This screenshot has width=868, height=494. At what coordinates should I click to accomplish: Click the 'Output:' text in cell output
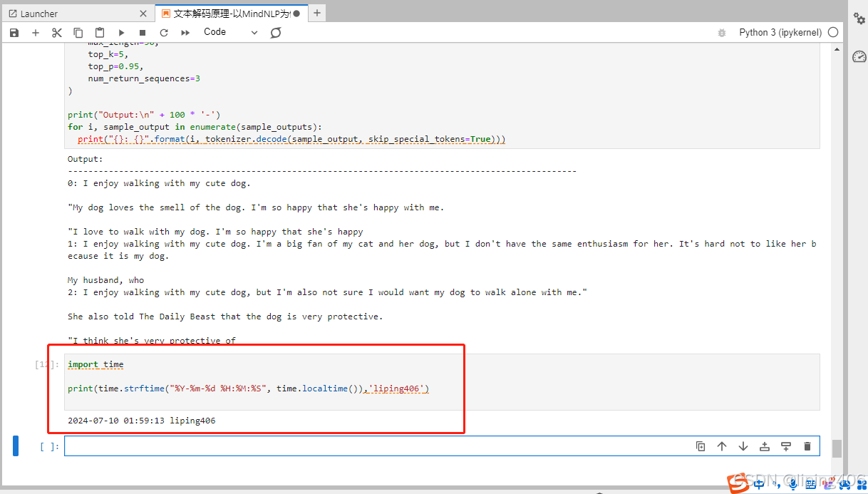(x=86, y=159)
